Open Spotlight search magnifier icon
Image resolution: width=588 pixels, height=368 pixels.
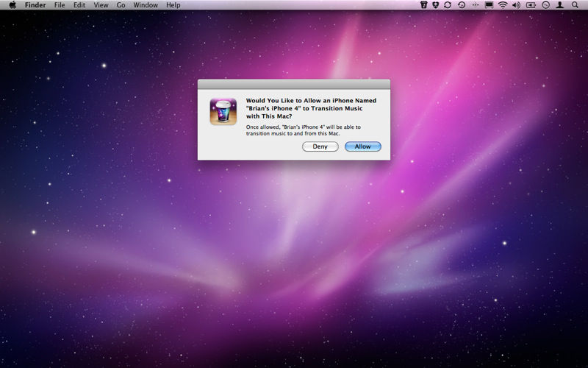point(575,5)
